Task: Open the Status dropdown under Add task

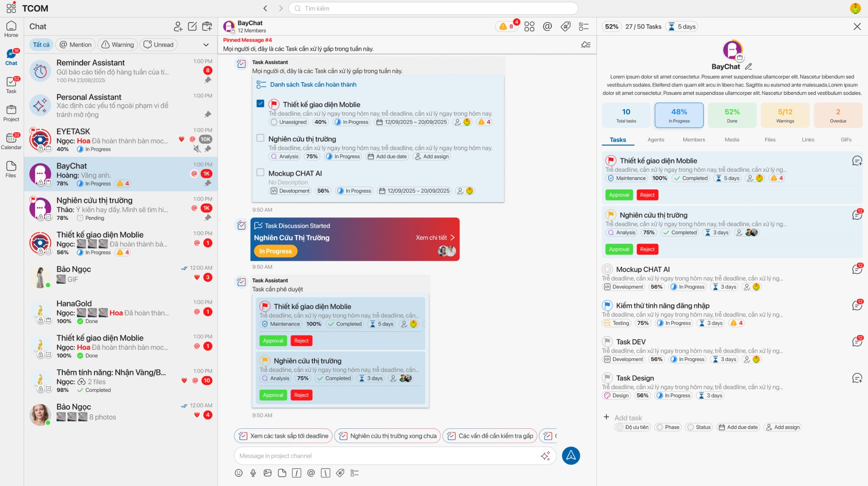Action: [699, 427]
